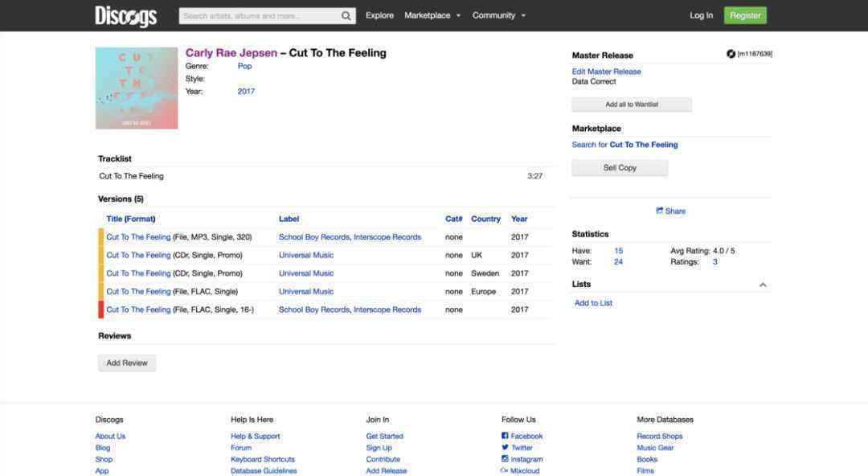868x476 pixels.
Task: Open Discogs Instagram page link
Action: coord(522,459)
